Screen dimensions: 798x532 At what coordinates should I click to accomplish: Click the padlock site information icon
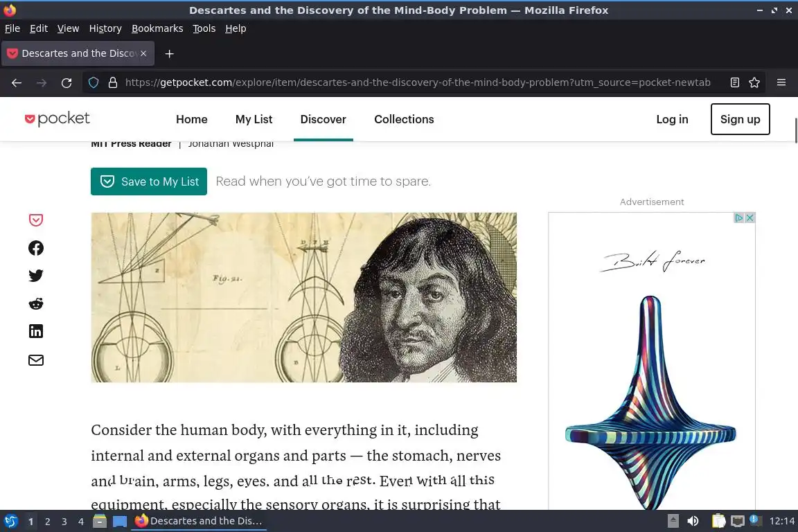[113, 82]
